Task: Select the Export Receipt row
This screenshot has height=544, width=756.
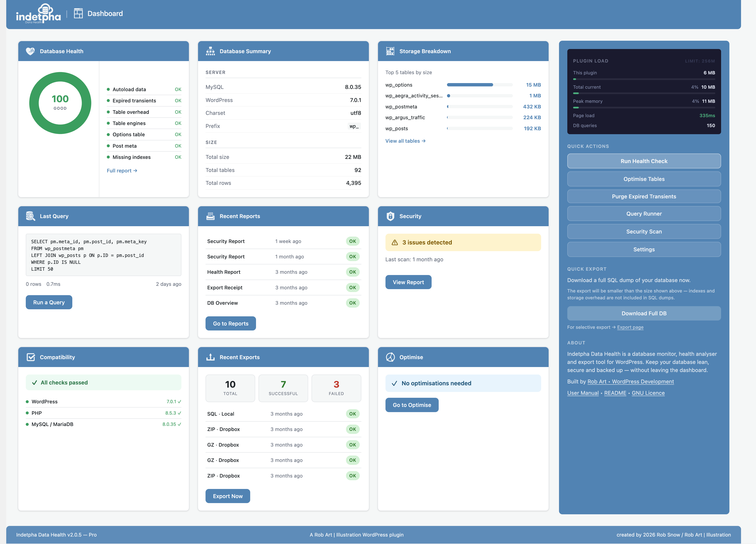Action: click(x=283, y=287)
